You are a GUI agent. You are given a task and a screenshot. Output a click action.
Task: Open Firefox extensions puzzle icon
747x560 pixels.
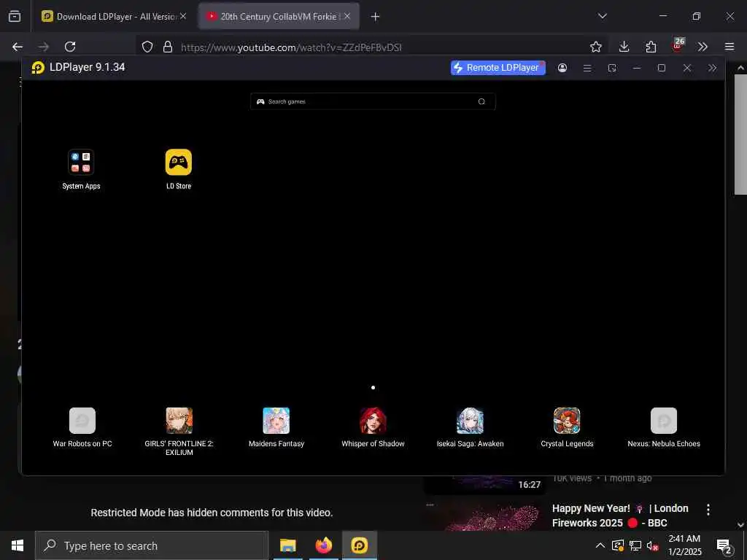point(651,47)
